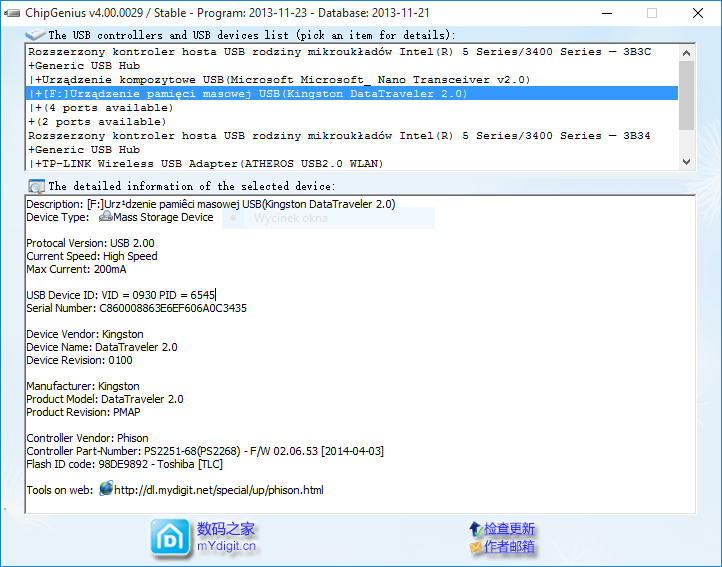Viewport: 722px width, 567px height.
Task: Select the first Generic USB Hub row
Action: (352, 65)
